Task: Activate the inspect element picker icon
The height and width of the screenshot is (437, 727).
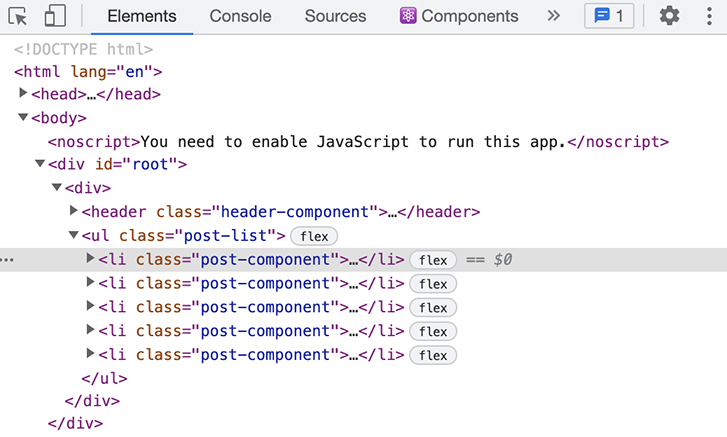Action: 21,16
